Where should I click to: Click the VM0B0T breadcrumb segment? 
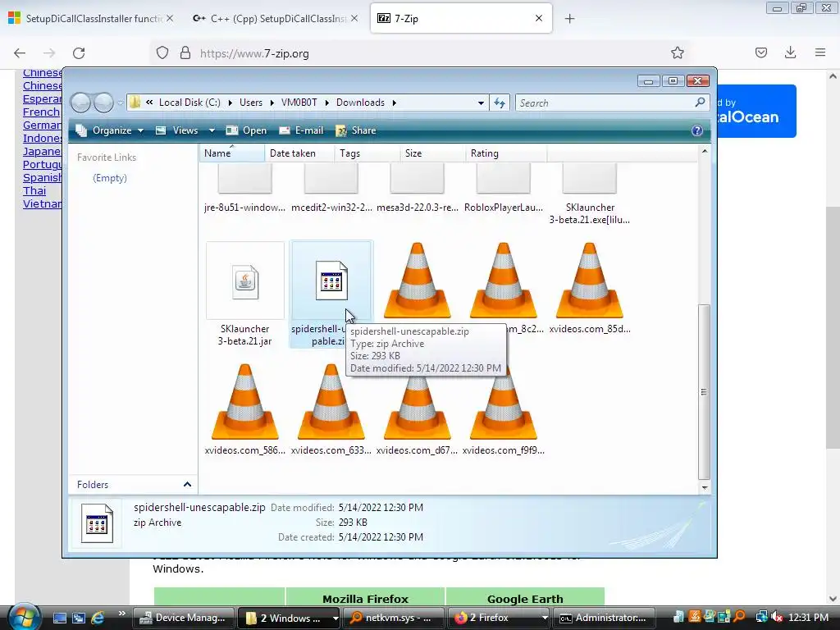299,103
